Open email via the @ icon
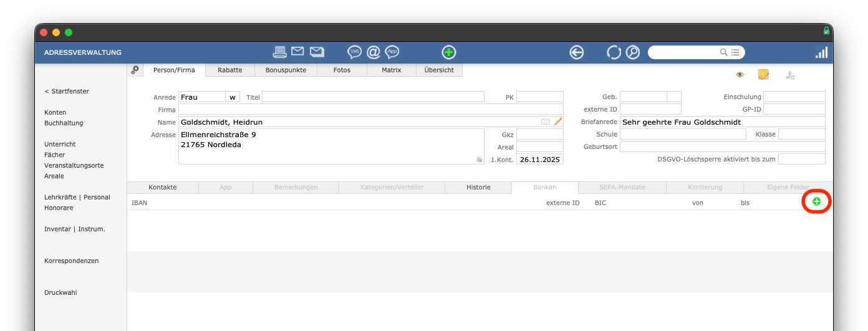The height and width of the screenshot is (331, 868). (x=373, y=52)
